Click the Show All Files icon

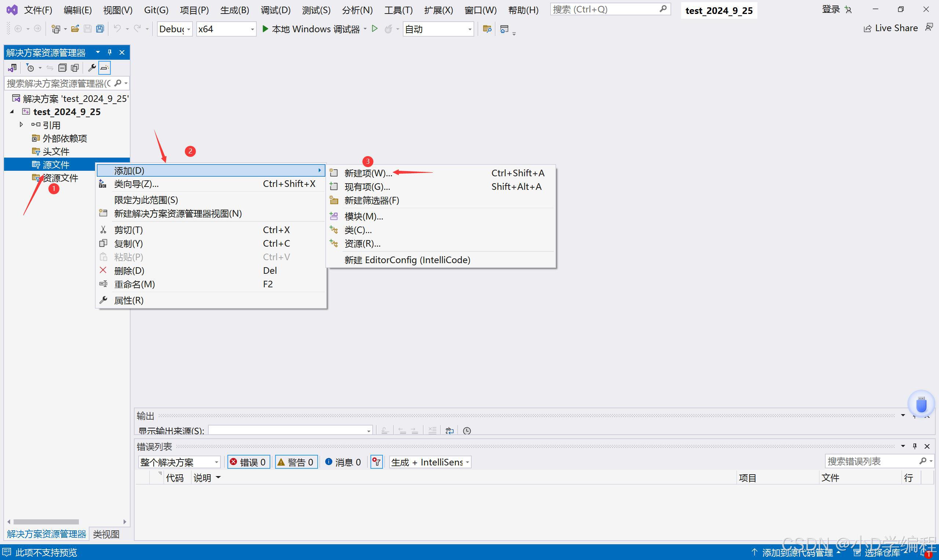[x=75, y=68]
